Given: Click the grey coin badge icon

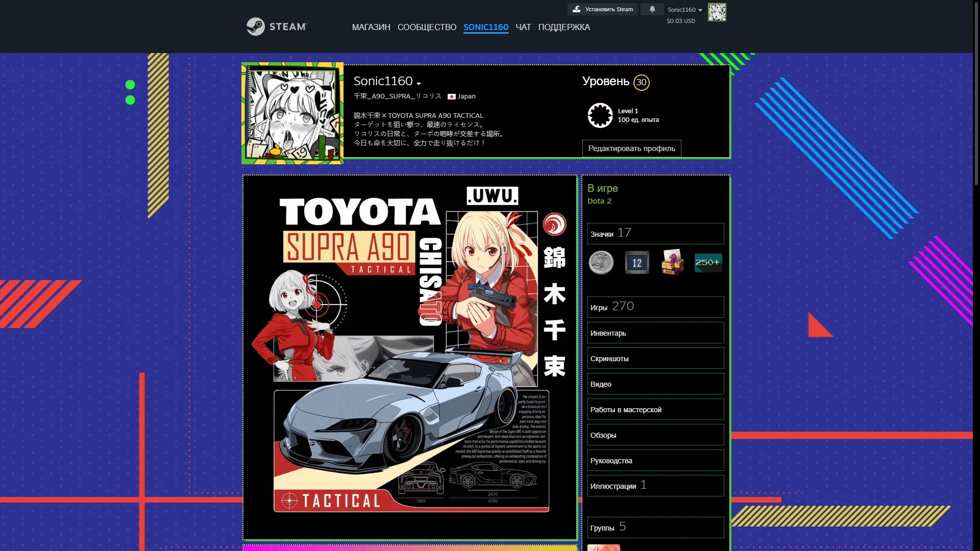Looking at the screenshot, I should point(601,263).
